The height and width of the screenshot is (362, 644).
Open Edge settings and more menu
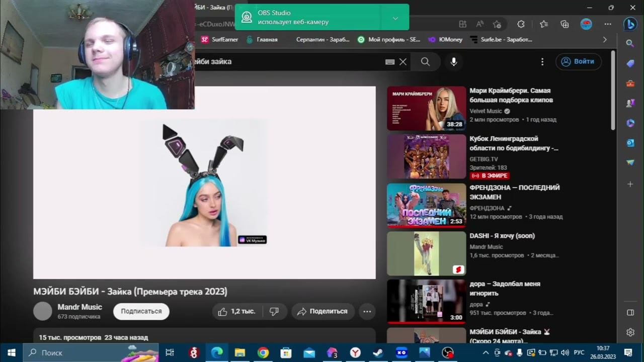click(x=608, y=24)
